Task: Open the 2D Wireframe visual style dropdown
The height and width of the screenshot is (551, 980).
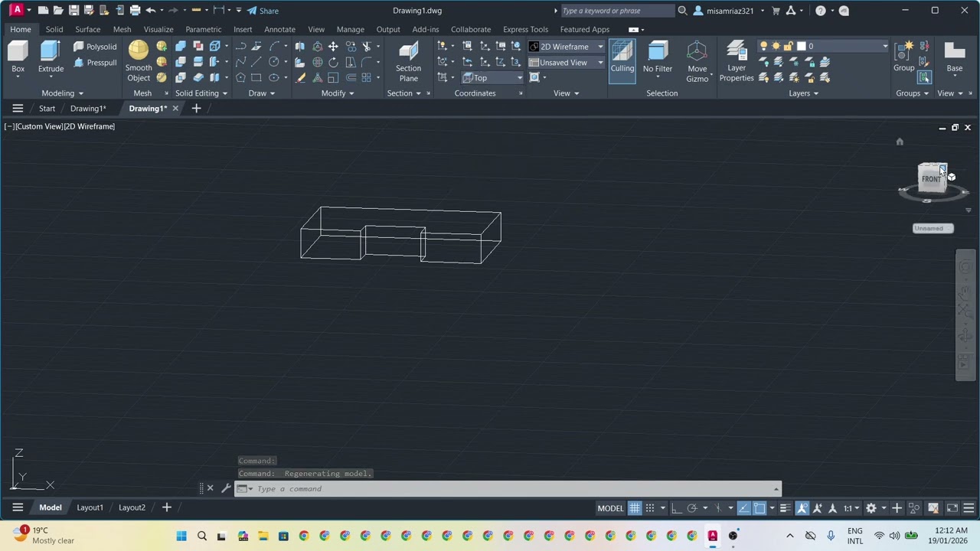Action: (567, 47)
